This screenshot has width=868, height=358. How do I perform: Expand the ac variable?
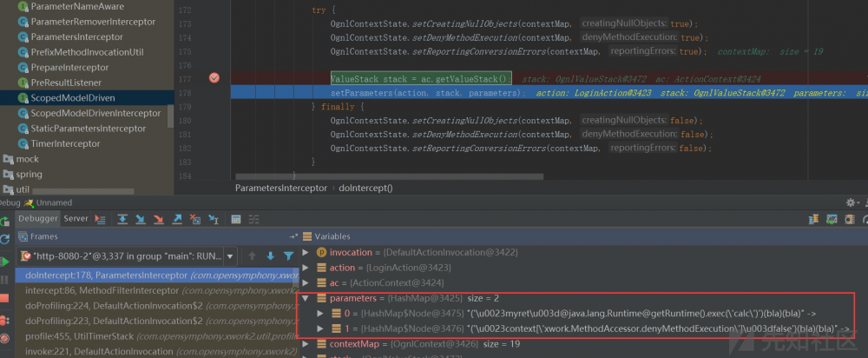[x=306, y=282]
